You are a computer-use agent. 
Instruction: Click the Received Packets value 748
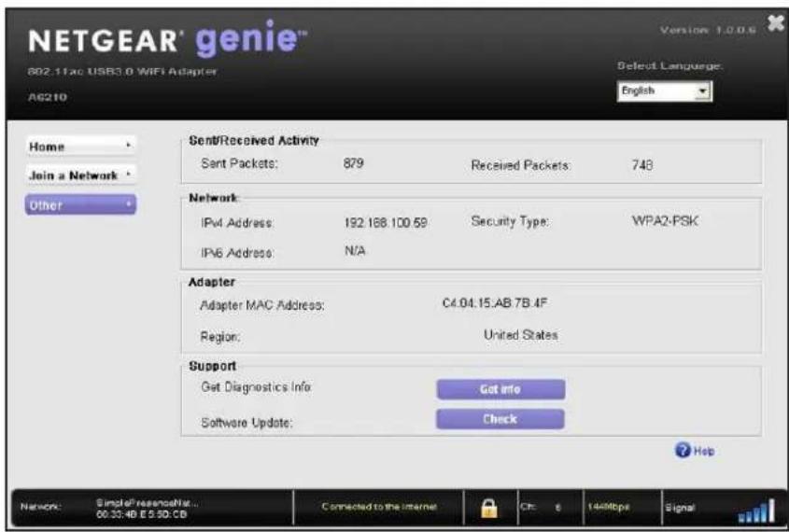click(x=642, y=165)
